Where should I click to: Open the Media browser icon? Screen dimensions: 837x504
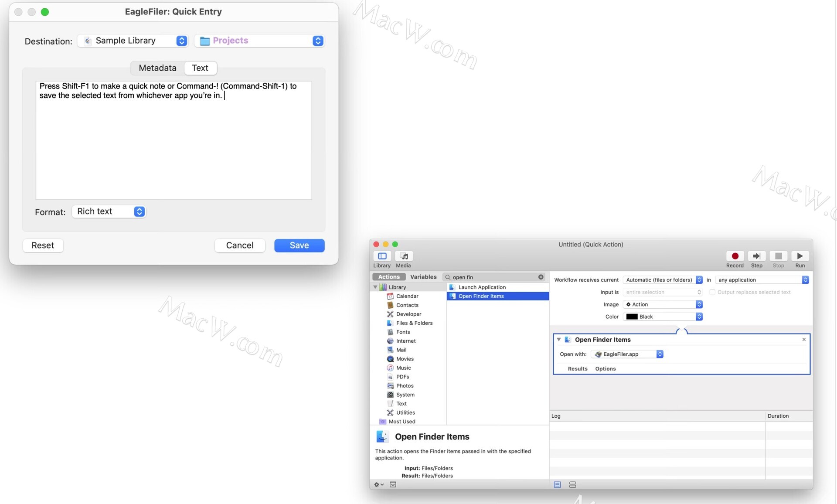tap(403, 256)
